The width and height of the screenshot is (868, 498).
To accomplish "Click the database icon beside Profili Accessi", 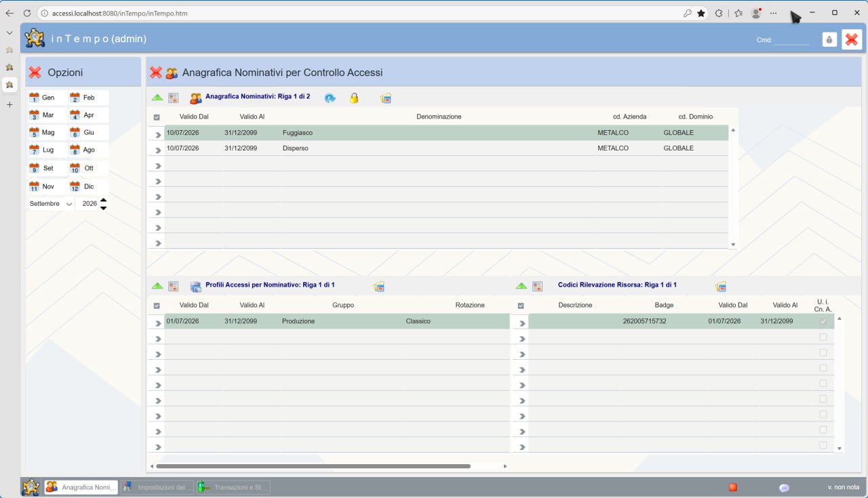I will pyautogui.click(x=196, y=287).
